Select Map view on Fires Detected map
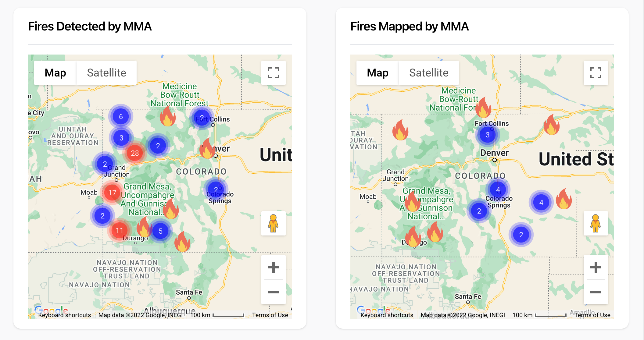 (x=55, y=73)
